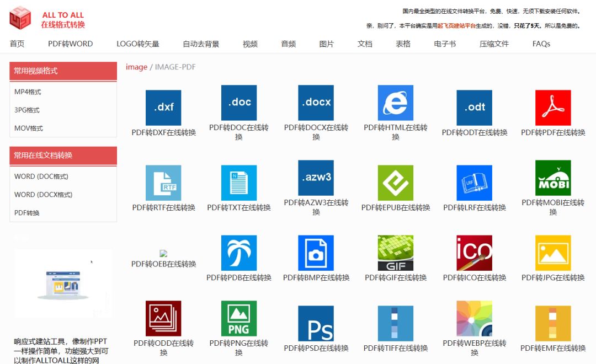The width and height of the screenshot is (596, 364).
Task: Open the ICO paintbrush icon
Action: click(x=475, y=253)
